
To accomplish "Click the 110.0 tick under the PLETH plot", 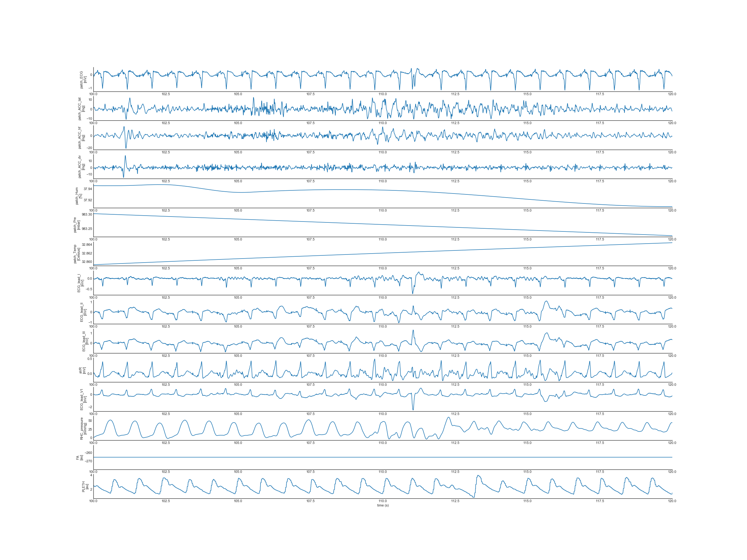I will 383,501.
